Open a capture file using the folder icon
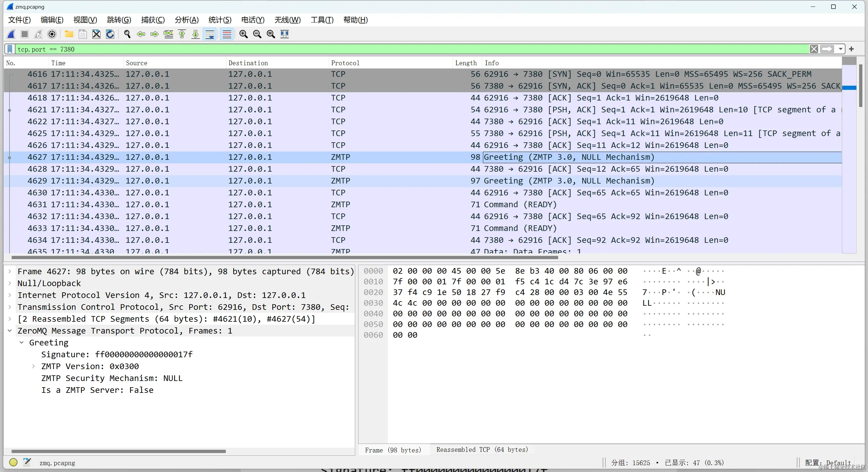This screenshot has width=868, height=472. (69, 34)
